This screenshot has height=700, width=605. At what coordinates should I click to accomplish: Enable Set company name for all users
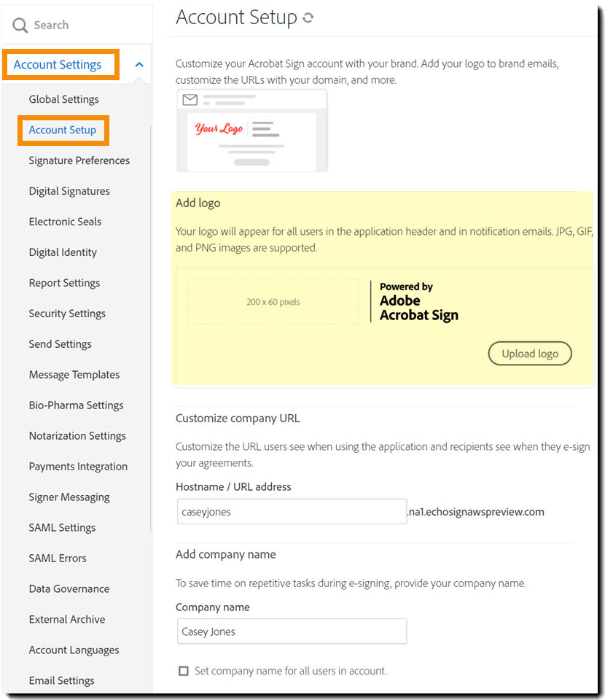[x=184, y=671]
